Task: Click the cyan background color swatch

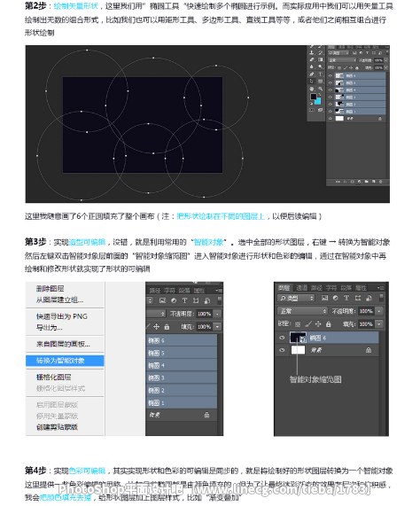Action: click(x=319, y=102)
